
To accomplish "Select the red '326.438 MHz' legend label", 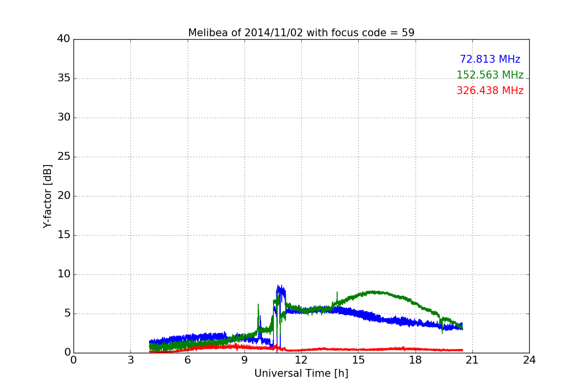I will click(x=490, y=91).
